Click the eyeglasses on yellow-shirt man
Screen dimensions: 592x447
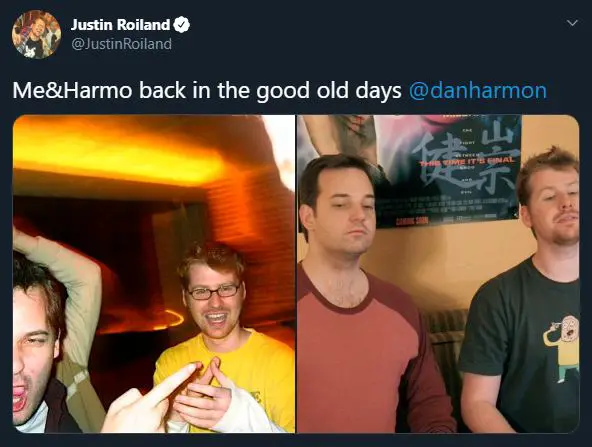tap(214, 291)
